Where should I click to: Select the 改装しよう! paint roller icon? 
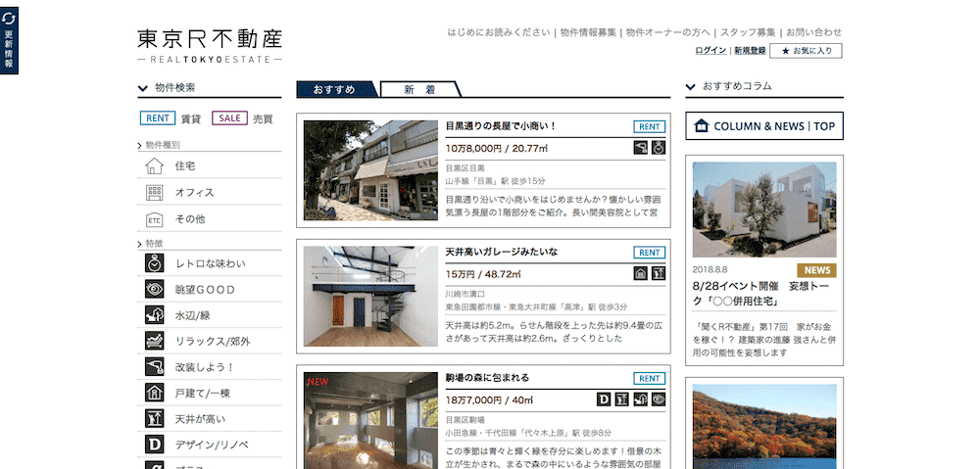[x=155, y=367]
